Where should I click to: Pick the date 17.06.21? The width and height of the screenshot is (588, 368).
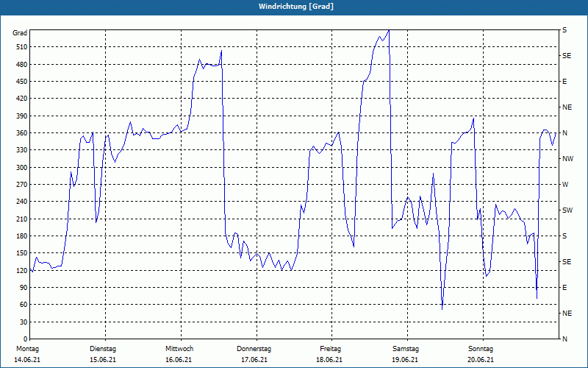pyautogui.click(x=254, y=360)
